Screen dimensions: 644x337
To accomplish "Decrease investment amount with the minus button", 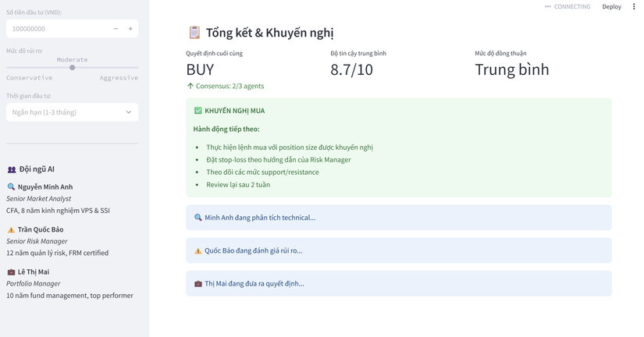I will pyautogui.click(x=116, y=29).
